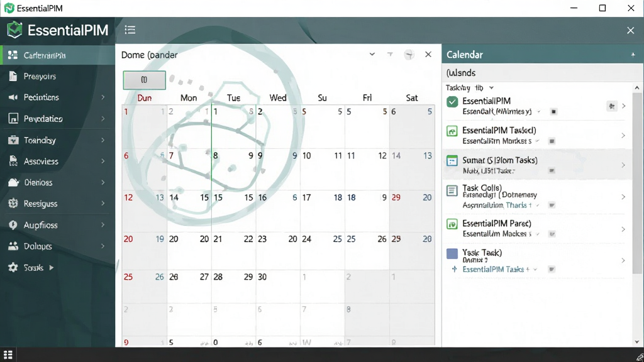Click the people icon beside Doluqus
Image resolution: width=644 pixels, height=362 pixels.
pos(13,246)
